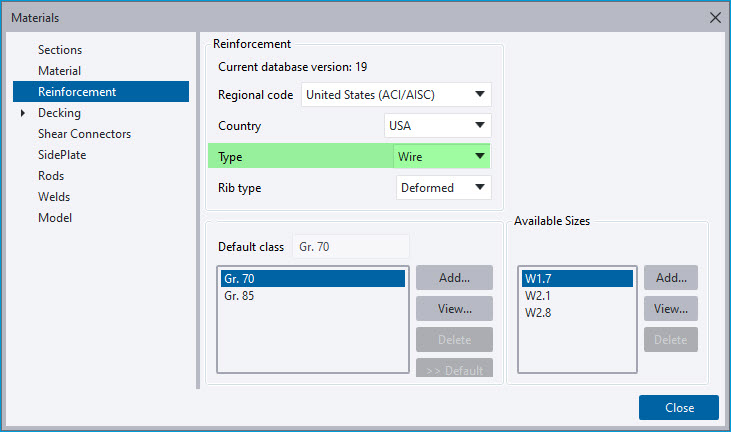Select Material in the left panel
731x432 pixels.
(59, 70)
